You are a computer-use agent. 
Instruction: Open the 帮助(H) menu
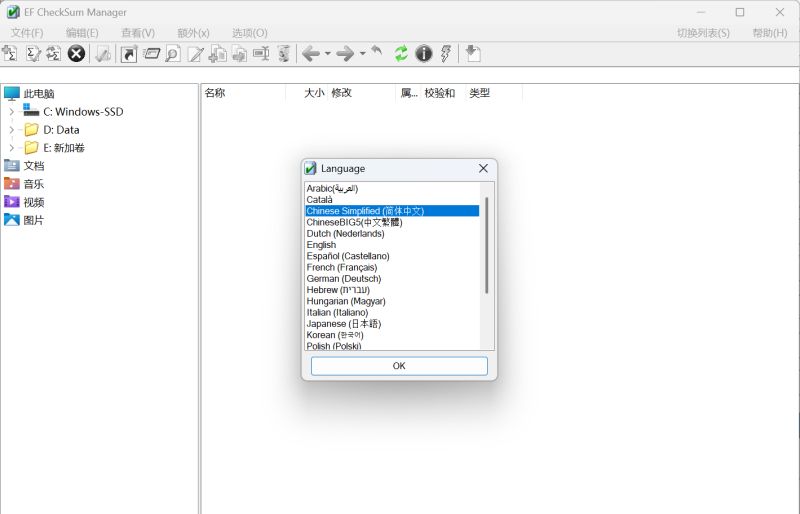[x=770, y=33]
